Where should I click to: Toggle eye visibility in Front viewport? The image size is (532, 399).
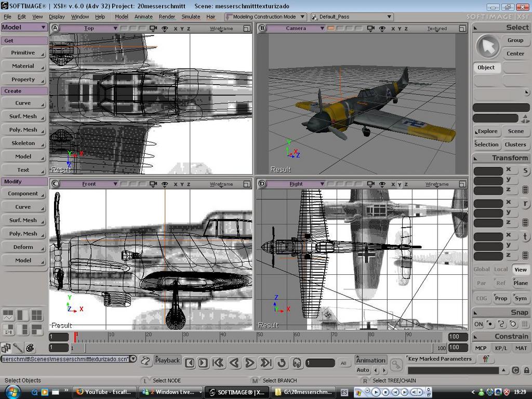click(165, 184)
